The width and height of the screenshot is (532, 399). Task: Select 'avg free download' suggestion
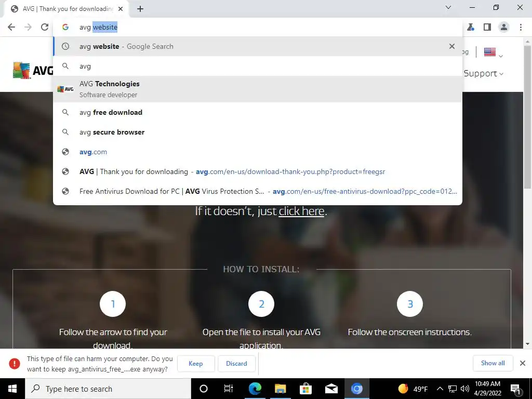(258, 112)
